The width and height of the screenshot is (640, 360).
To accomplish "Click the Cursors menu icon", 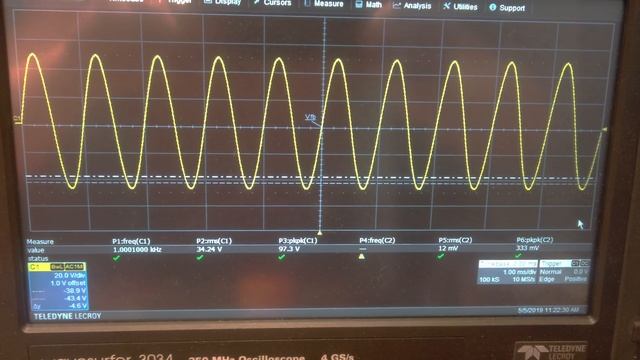I will 257,2.
